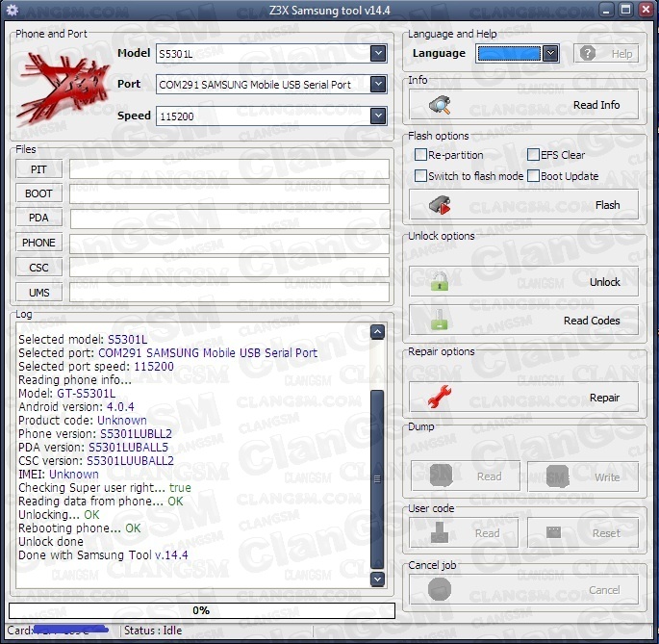Click the red wrench Repair icon

[440, 397]
